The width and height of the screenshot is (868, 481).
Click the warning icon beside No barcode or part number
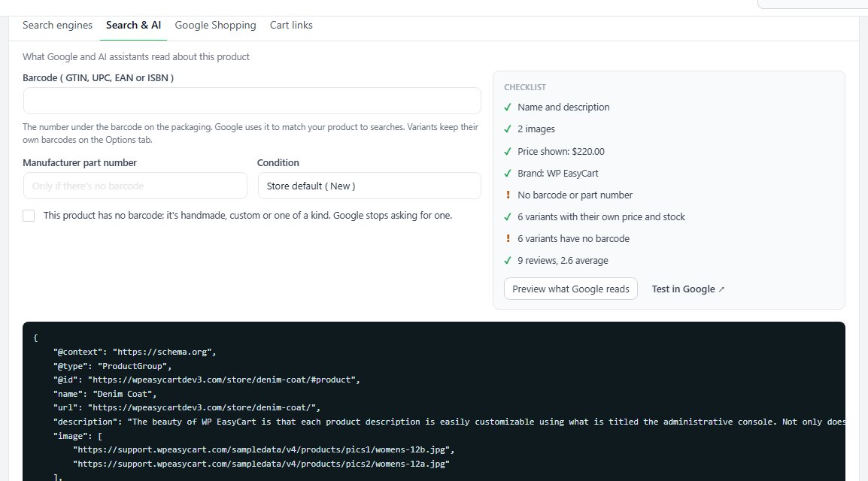click(x=508, y=195)
